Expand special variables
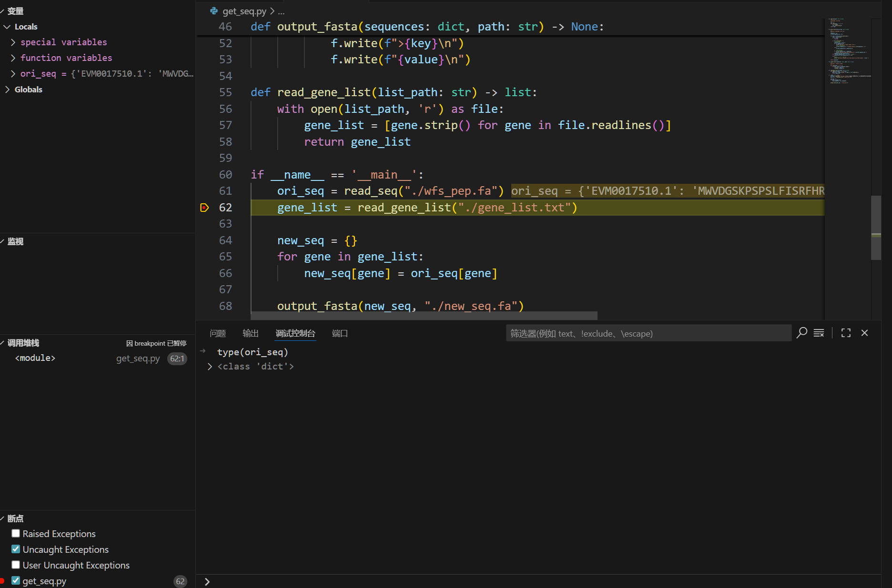892x588 pixels. tap(13, 42)
